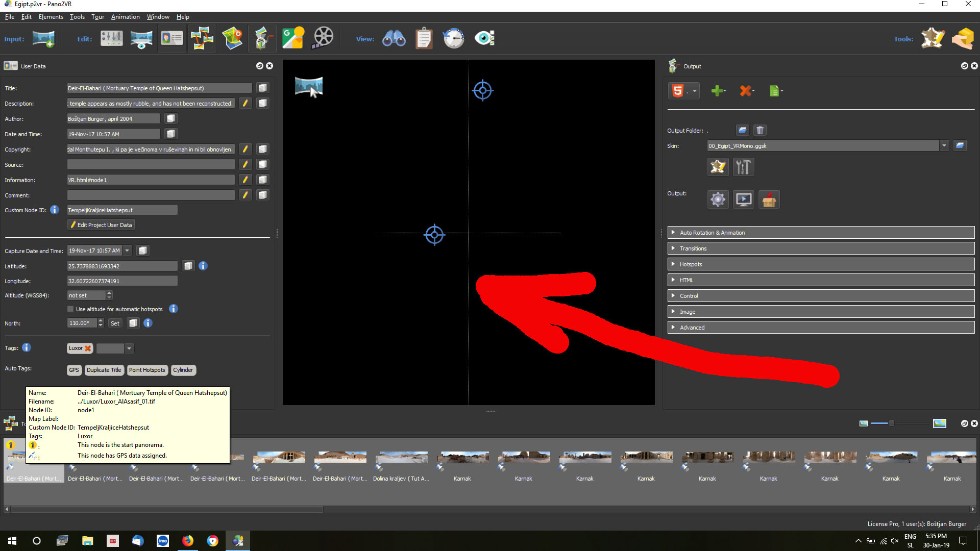
Task: Create package with the box icon
Action: [x=769, y=199]
